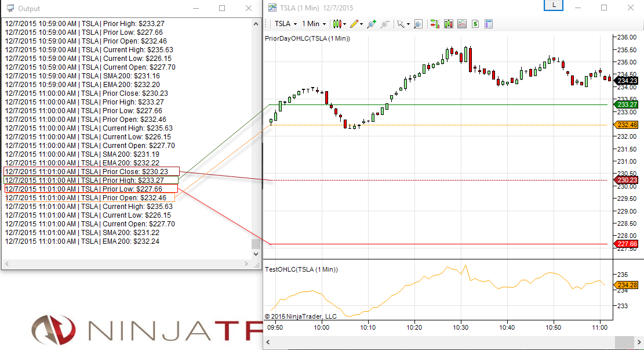Image resolution: width=644 pixels, height=350 pixels.
Task: Click Output horizontal scrollbar left arrow
Action: click(7, 264)
